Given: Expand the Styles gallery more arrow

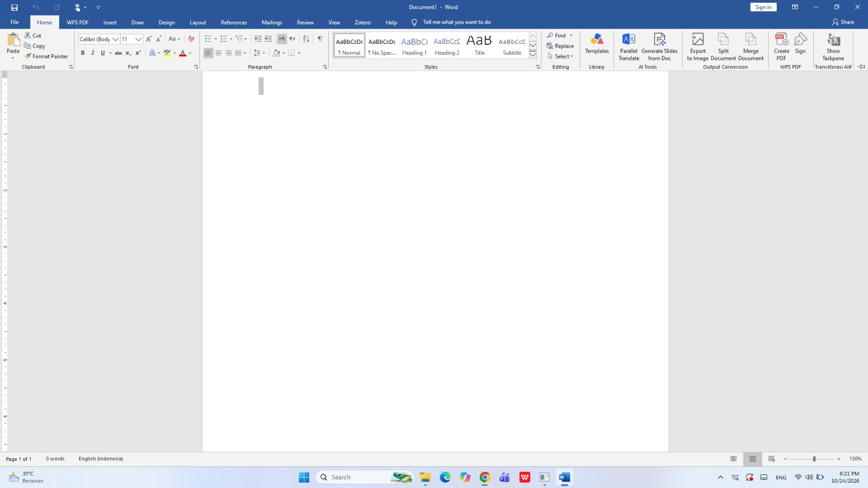Looking at the screenshot, I should (x=533, y=55).
